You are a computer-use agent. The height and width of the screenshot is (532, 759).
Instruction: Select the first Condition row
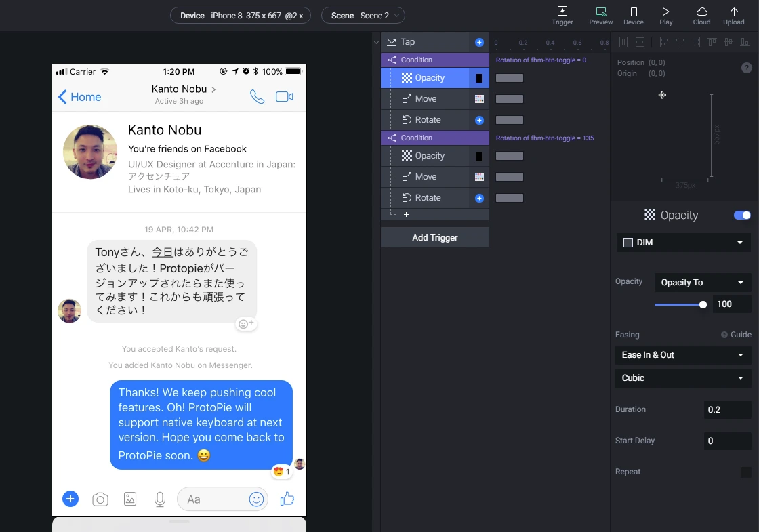434,60
